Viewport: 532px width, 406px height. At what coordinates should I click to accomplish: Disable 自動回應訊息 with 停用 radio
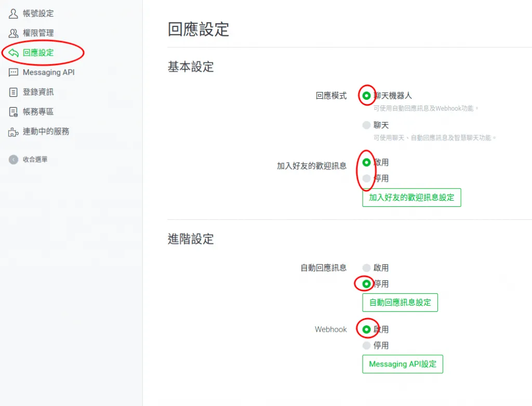(x=367, y=284)
